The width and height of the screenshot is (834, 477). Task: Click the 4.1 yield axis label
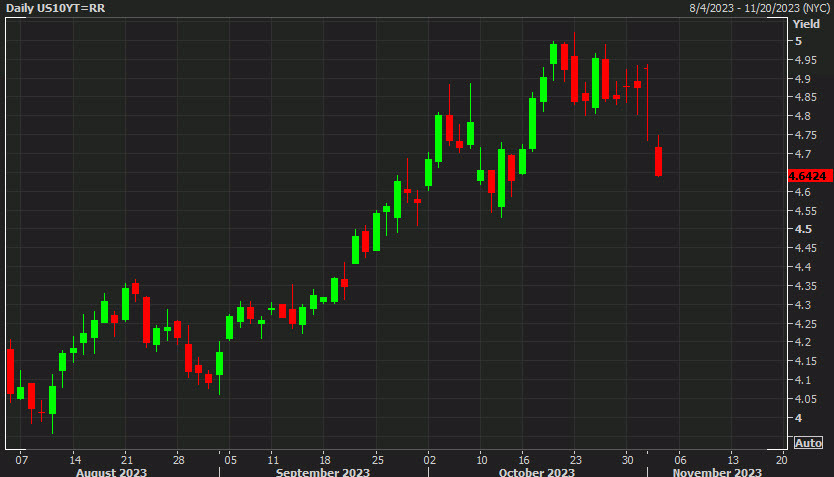(803, 380)
